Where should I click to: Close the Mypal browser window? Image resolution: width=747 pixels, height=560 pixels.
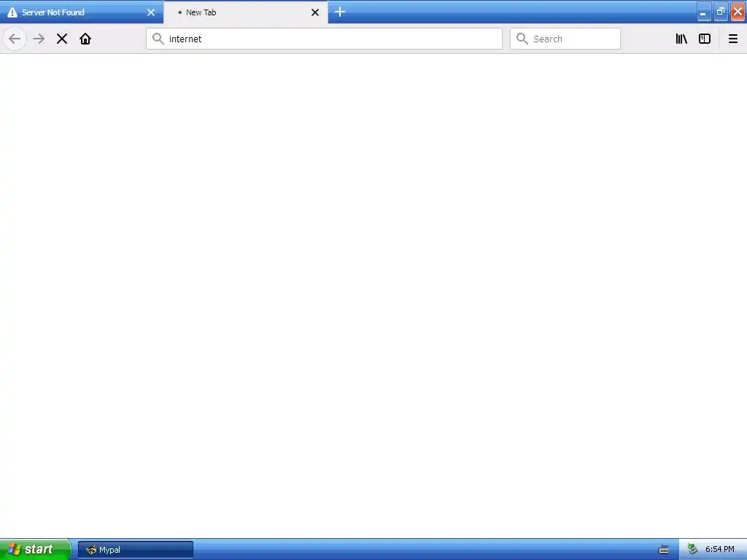click(x=738, y=12)
